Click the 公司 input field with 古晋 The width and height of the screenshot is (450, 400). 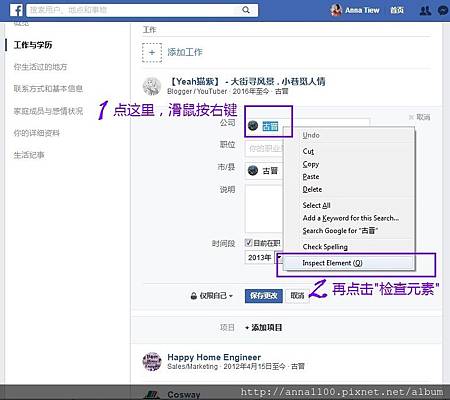coord(307,126)
